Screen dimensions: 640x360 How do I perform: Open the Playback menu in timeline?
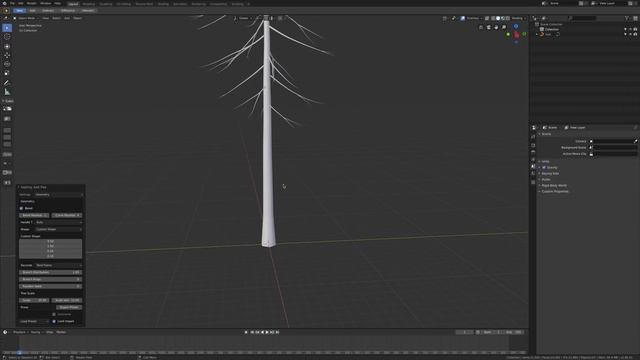click(19, 332)
